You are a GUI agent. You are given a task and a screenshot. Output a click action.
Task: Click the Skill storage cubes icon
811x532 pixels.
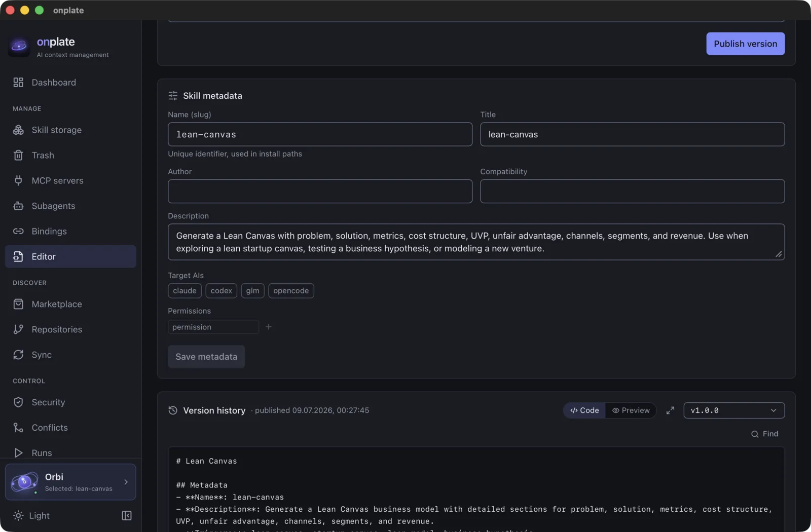pyautogui.click(x=18, y=130)
